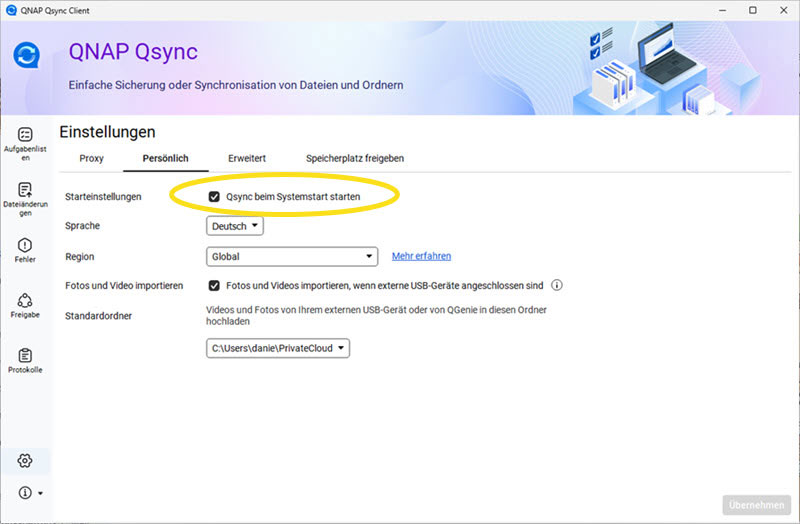Select the Persönlich tab

(165, 159)
